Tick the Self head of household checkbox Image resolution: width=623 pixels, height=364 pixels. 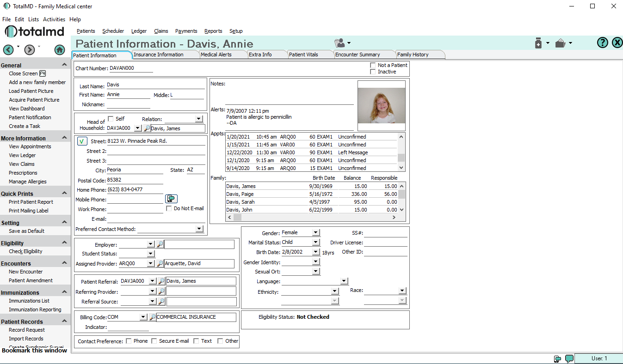(111, 119)
